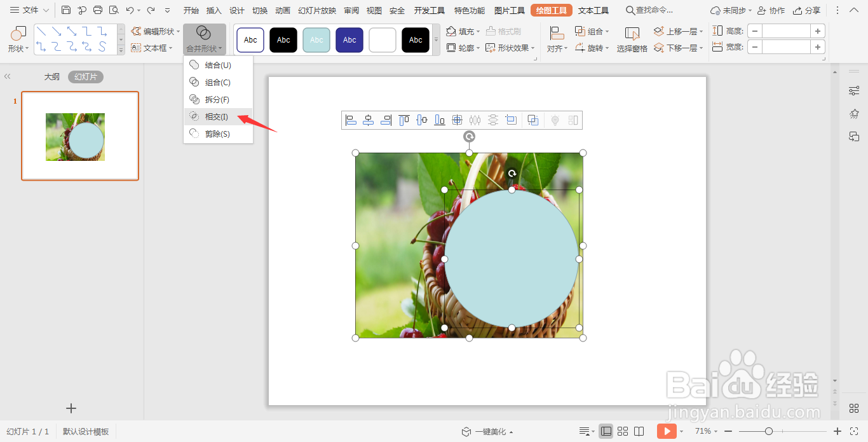Click the same-size icon in floating toolbar
Screen dimensions: 868x442
510,120
